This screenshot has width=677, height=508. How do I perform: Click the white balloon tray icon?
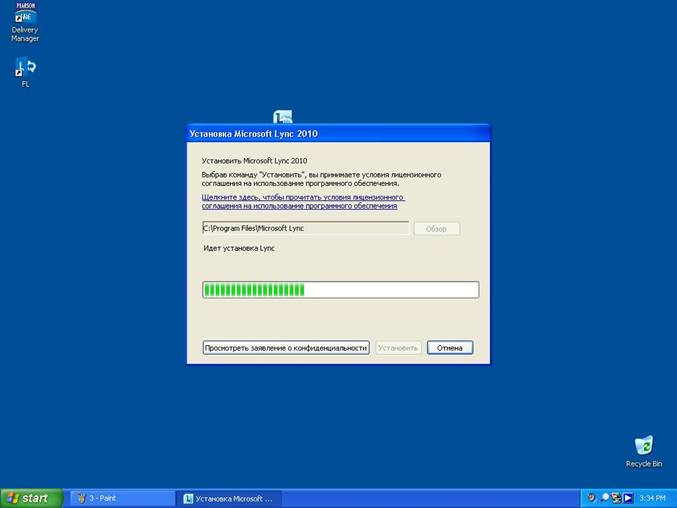[605, 498]
